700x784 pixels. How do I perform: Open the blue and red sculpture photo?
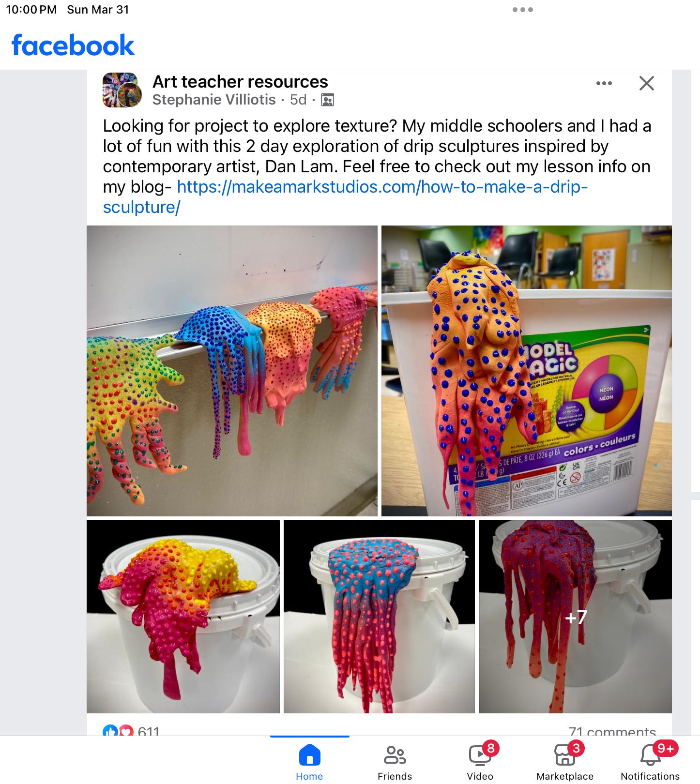(379, 617)
